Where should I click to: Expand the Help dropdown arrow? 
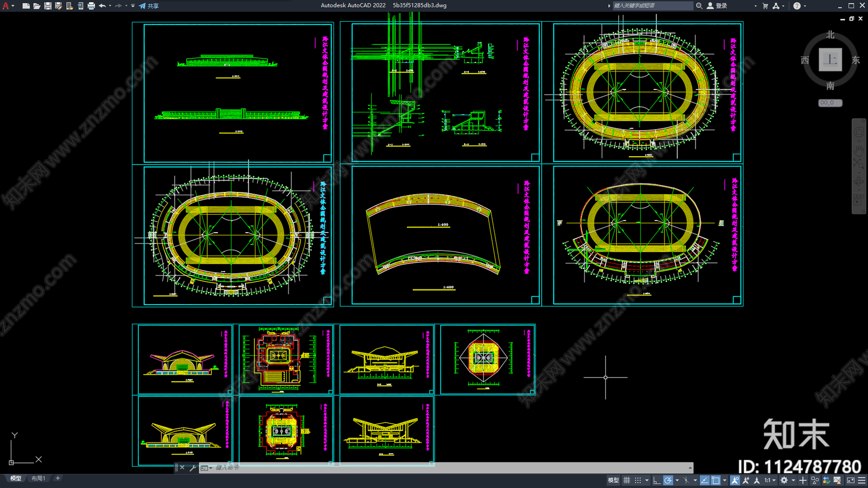pos(805,6)
